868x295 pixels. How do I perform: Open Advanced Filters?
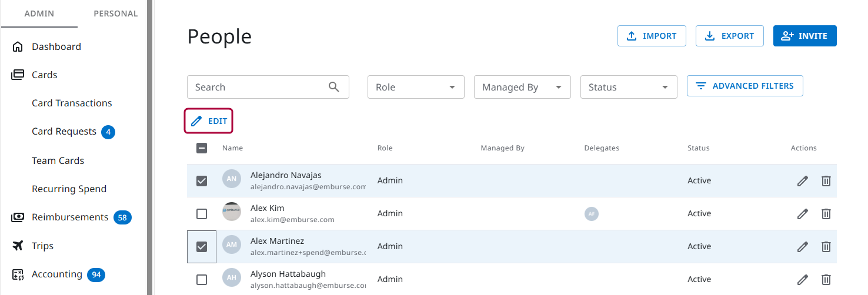pyautogui.click(x=745, y=86)
